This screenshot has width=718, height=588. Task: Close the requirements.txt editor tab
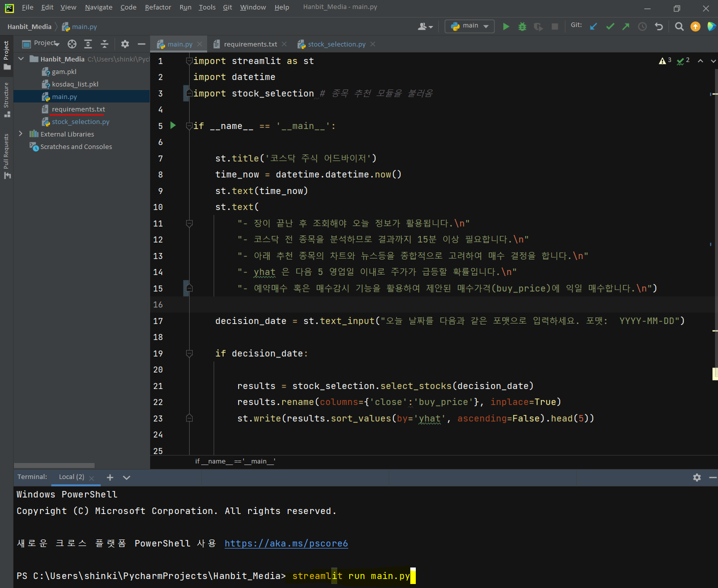284,44
